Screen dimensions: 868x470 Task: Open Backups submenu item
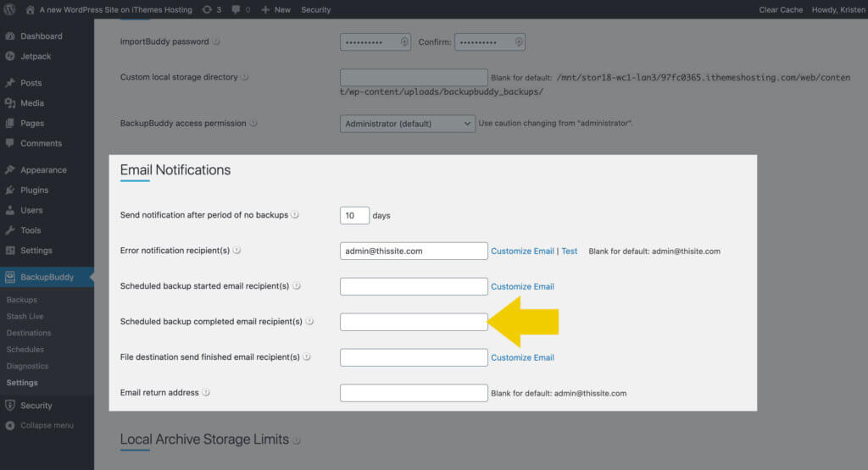pyautogui.click(x=21, y=300)
